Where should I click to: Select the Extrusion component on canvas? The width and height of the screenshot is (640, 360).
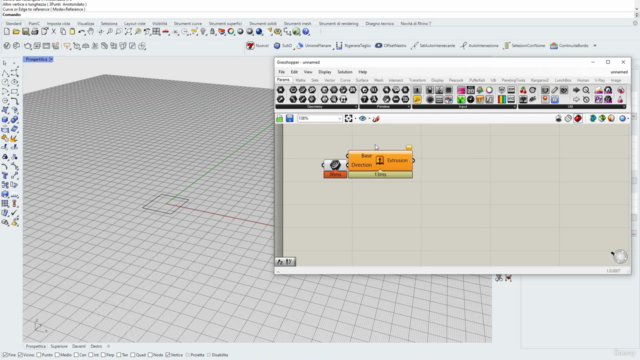380,161
